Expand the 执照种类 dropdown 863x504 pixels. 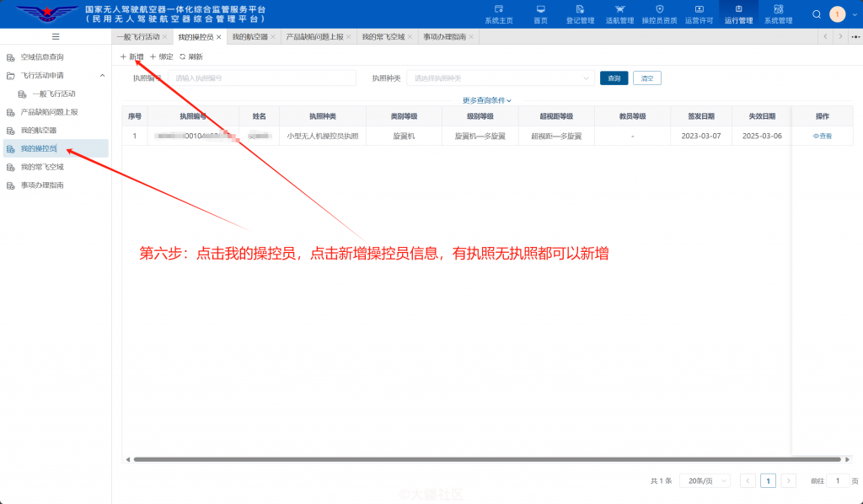[x=501, y=78]
